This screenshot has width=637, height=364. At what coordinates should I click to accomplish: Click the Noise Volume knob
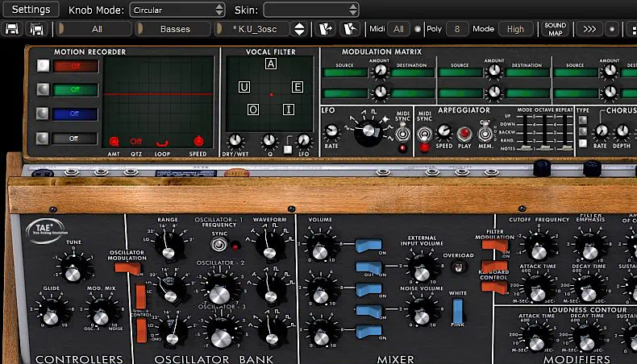(x=421, y=312)
